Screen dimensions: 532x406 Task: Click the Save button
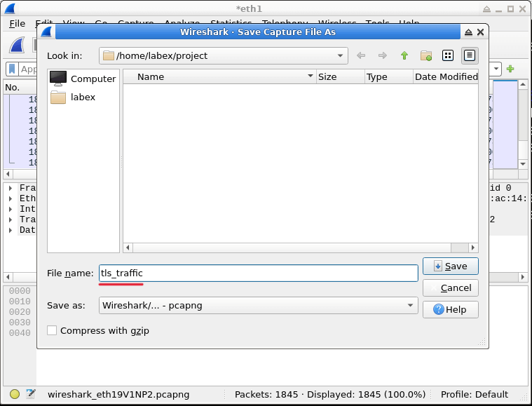[450, 266]
